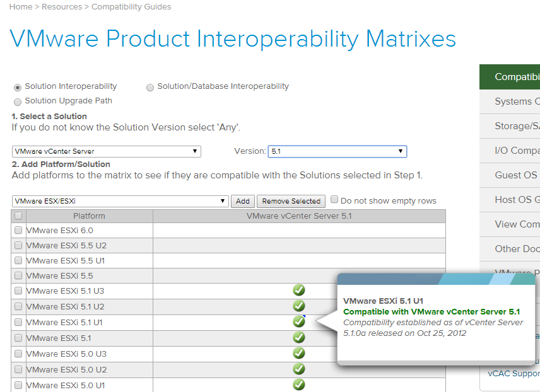
Task: Click the compatibility check for ESXi 5.0 U1
Action: (298, 384)
